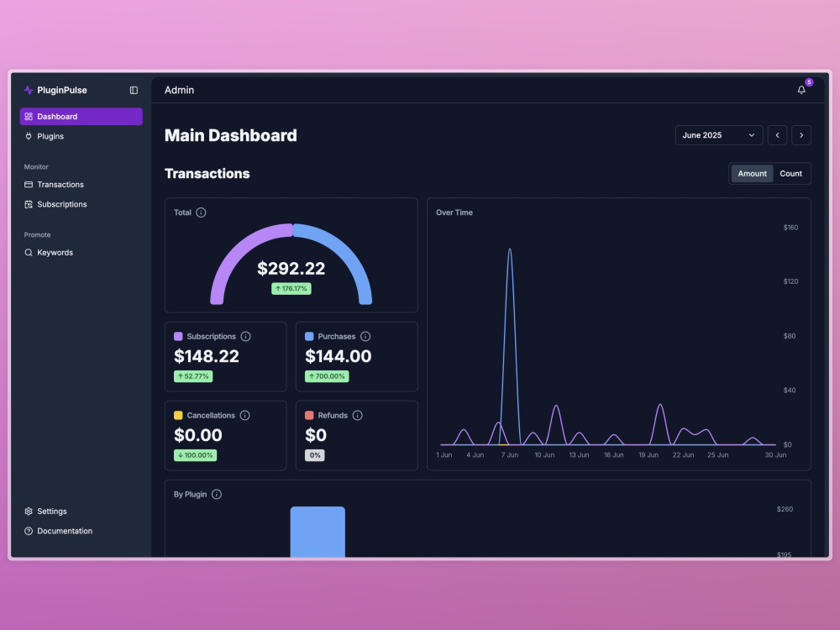Image resolution: width=840 pixels, height=630 pixels.
Task: Click the red Refunds color swatch
Action: 309,415
